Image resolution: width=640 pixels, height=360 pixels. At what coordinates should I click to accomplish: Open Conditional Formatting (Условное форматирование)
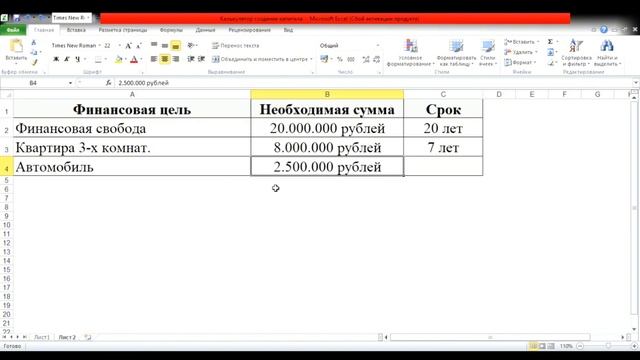point(411,53)
